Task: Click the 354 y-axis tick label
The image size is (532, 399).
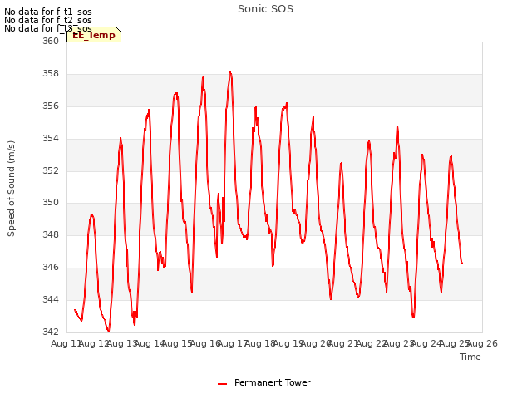Action: pyautogui.click(x=51, y=138)
